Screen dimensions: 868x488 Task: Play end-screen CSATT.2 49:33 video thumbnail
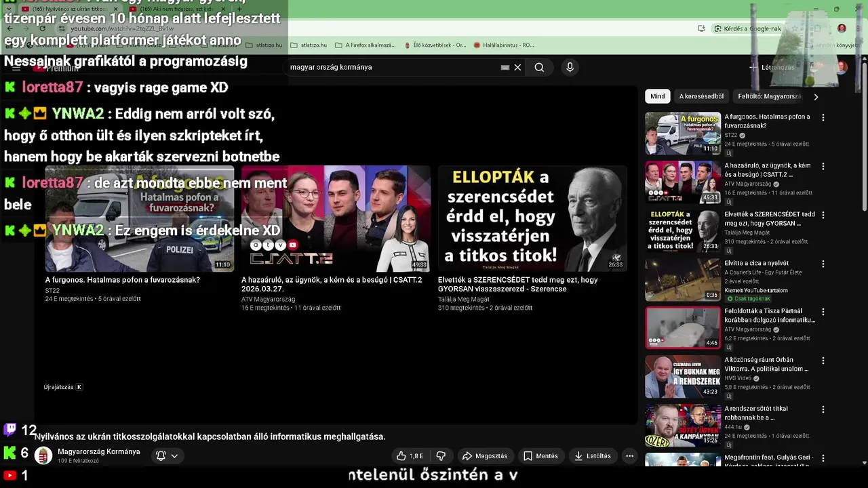[336, 218]
